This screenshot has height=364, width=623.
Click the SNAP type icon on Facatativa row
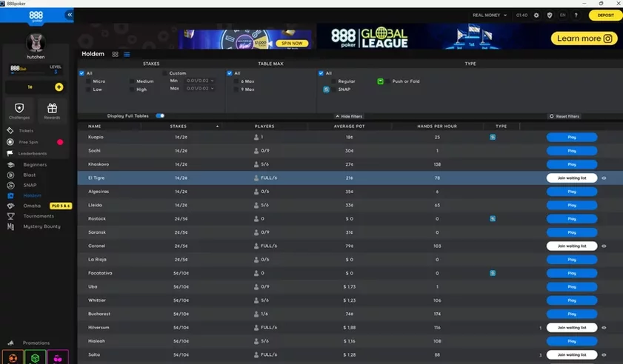pyautogui.click(x=493, y=273)
